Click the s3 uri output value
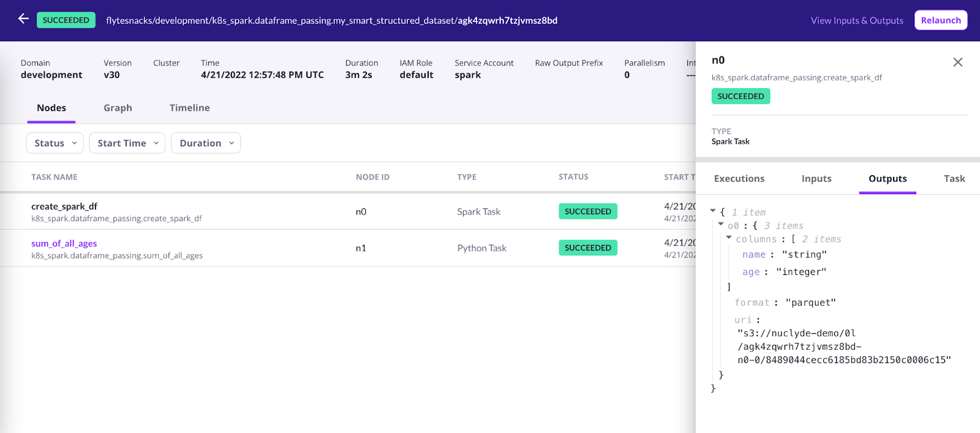980x433 pixels. click(844, 347)
